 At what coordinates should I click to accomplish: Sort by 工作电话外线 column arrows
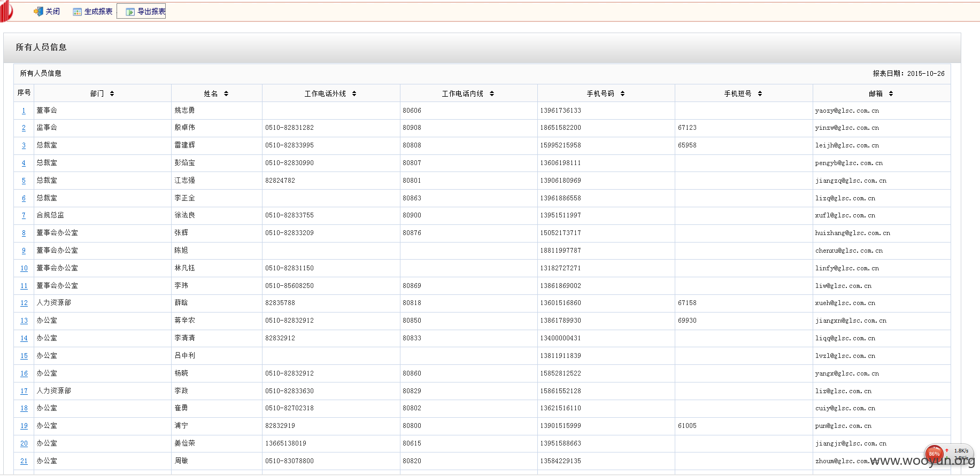354,93
